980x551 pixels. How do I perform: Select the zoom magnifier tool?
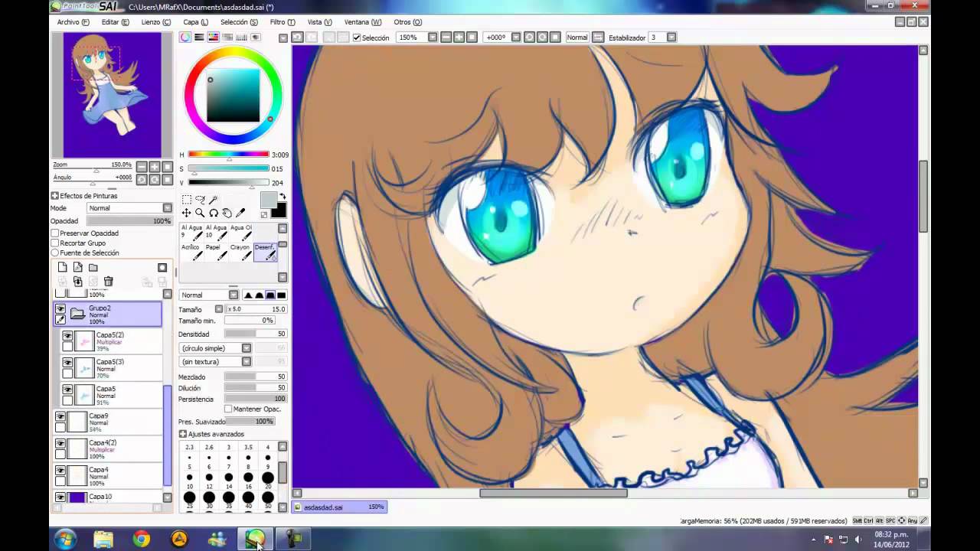pyautogui.click(x=200, y=213)
